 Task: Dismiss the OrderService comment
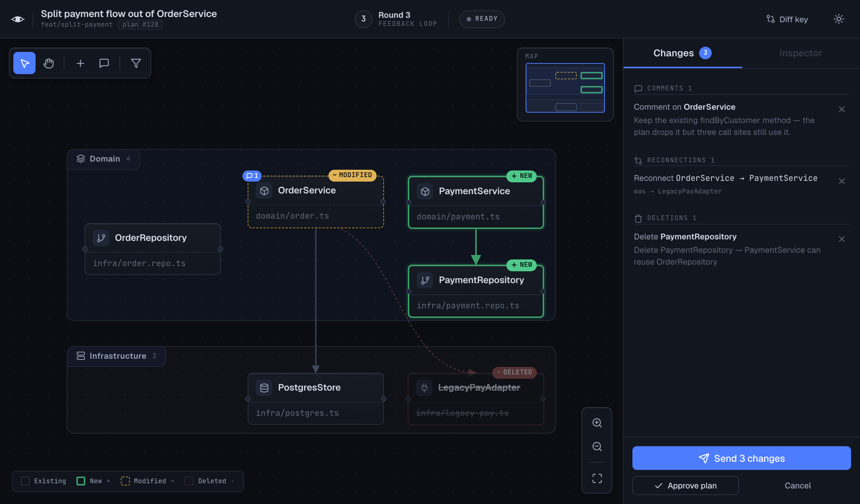point(842,109)
